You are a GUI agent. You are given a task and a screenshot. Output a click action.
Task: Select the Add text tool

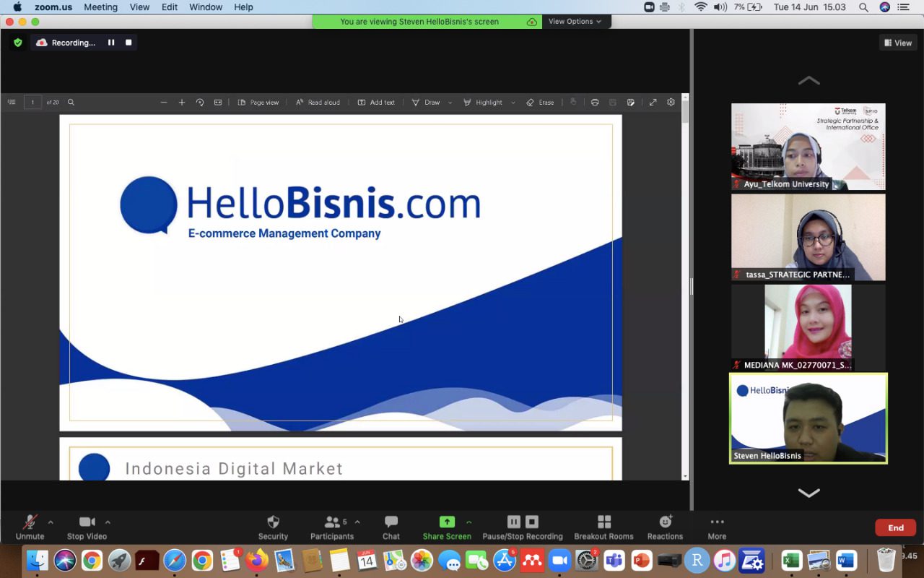(376, 103)
